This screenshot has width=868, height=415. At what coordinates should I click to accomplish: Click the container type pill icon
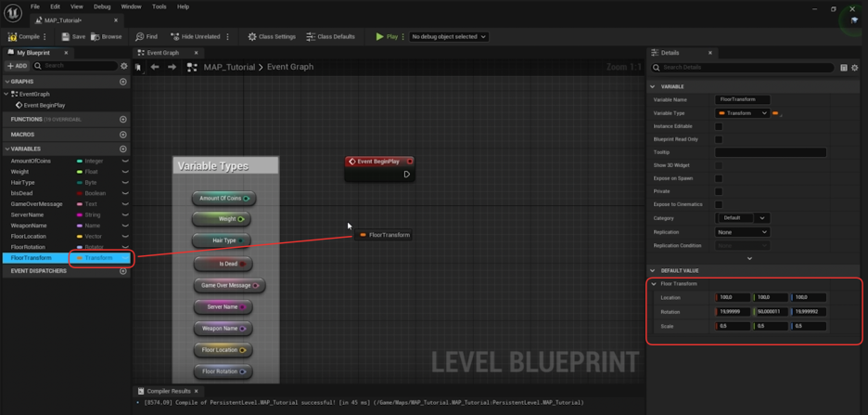click(x=777, y=113)
